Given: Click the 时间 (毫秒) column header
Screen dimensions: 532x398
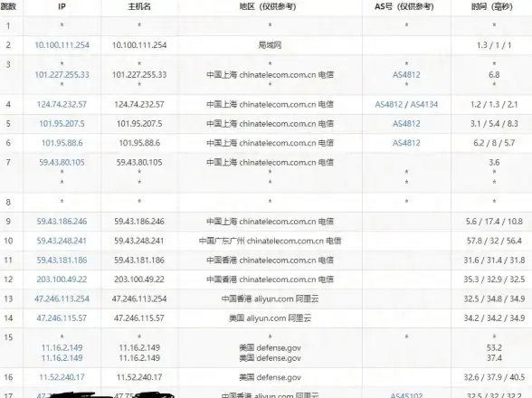Looking at the screenshot, I should pos(492,6).
